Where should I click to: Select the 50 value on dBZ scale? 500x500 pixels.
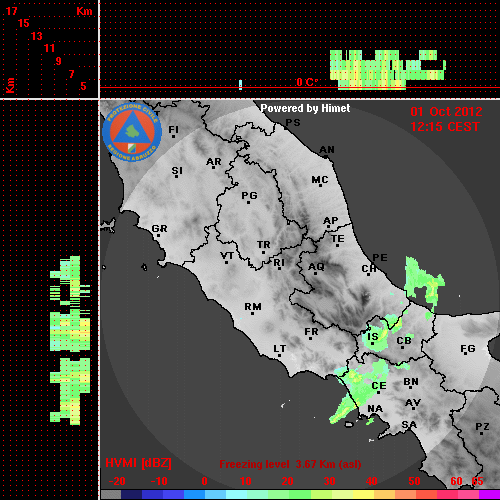[x=415, y=481]
